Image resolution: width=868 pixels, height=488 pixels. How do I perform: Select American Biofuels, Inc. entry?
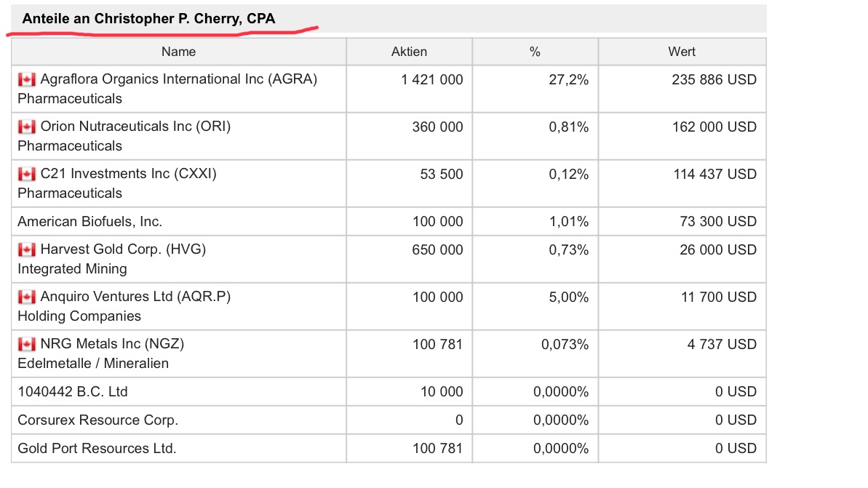[x=90, y=221]
